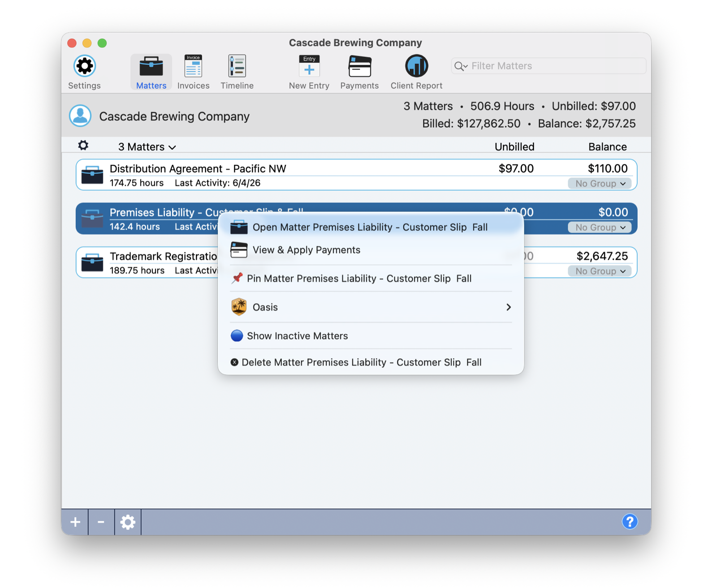Open No Group dropdown for Distribution Agreement
717x588 pixels.
coord(600,184)
